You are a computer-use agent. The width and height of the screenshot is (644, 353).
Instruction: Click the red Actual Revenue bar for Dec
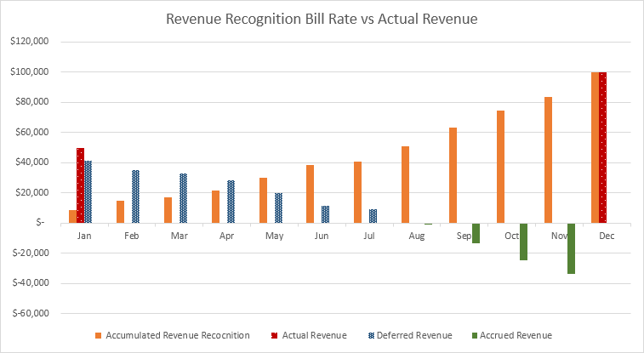602,147
